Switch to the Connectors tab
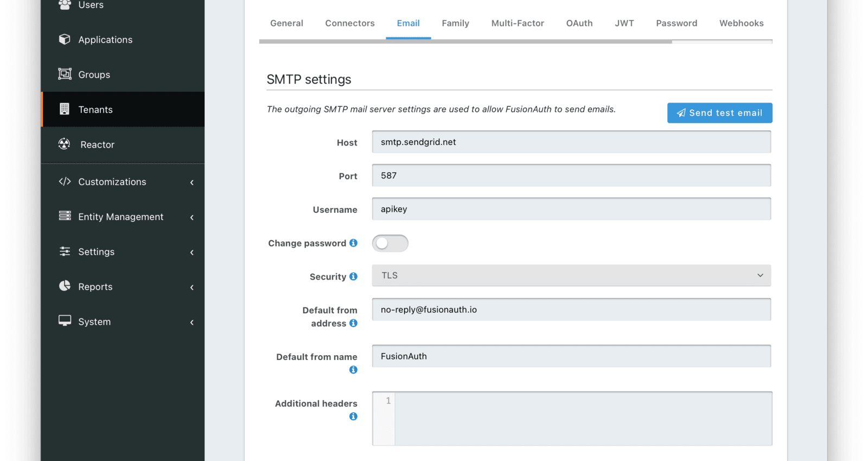Screen dimensions: 868x461 350,23
